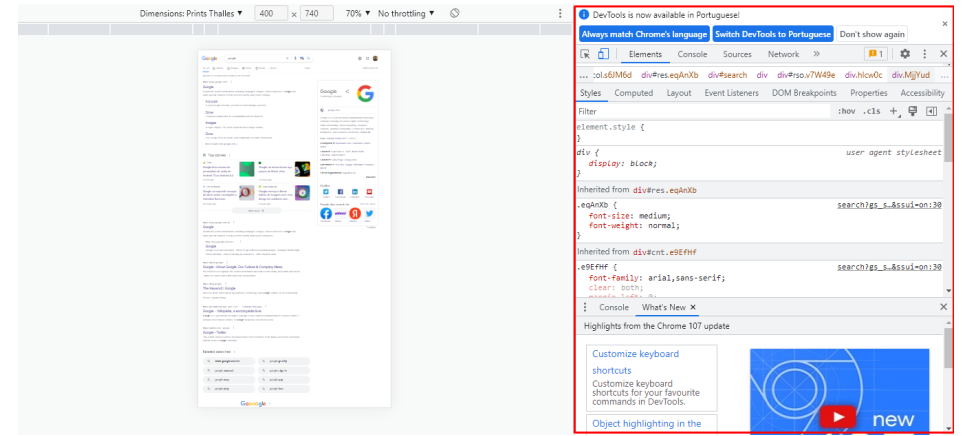Open the DevTools three-dot customize menu

(x=924, y=54)
